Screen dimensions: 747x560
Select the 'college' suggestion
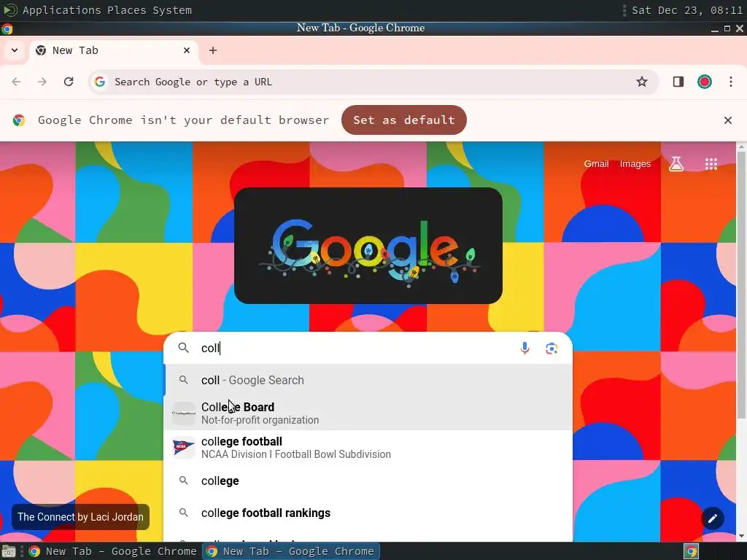pyautogui.click(x=368, y=481)
